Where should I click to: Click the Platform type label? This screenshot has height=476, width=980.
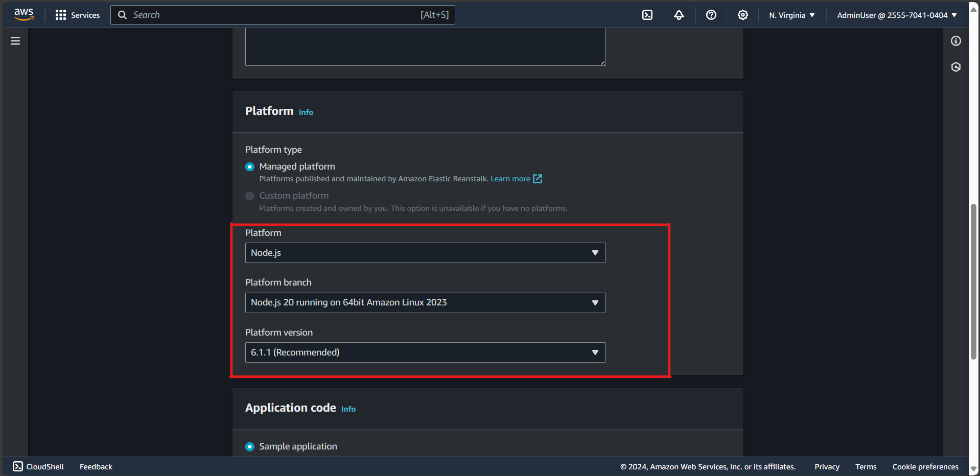click(x=273, y=150)
